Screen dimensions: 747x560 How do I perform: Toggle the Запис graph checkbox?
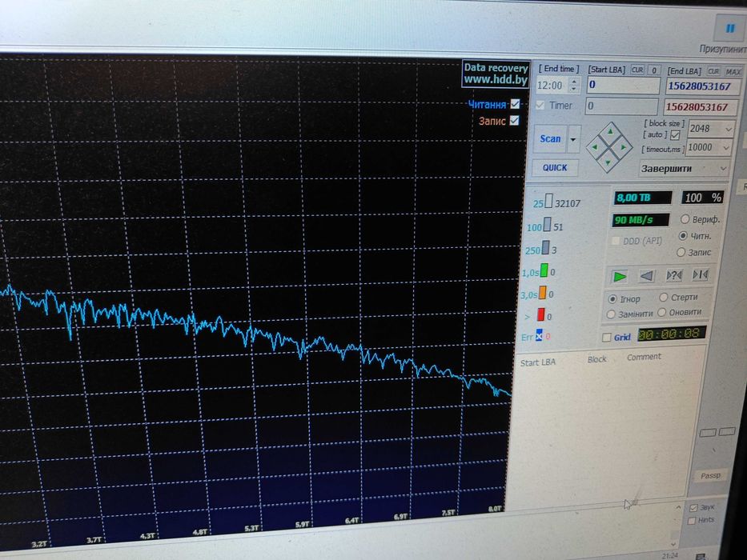pyautogui.click(x=514, y=121)
